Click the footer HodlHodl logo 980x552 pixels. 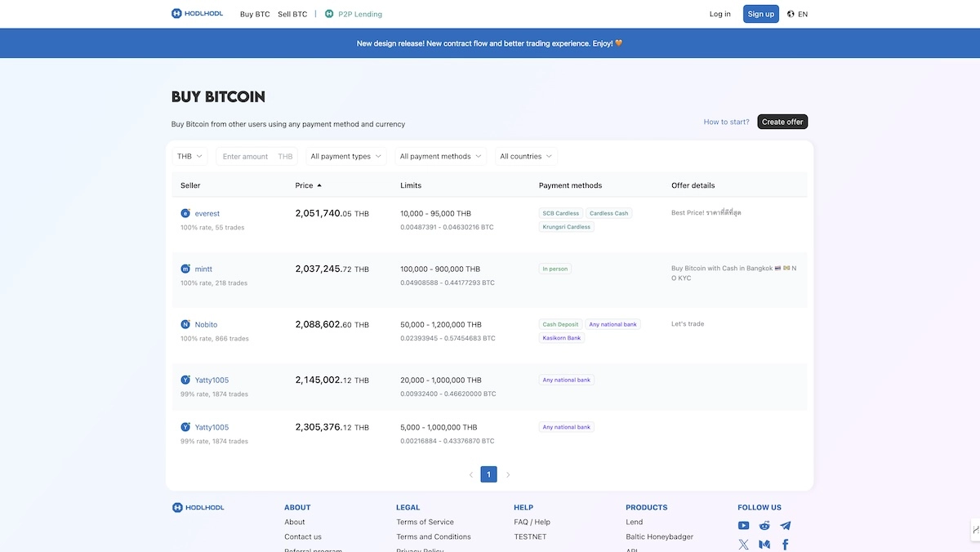[198, 507]
